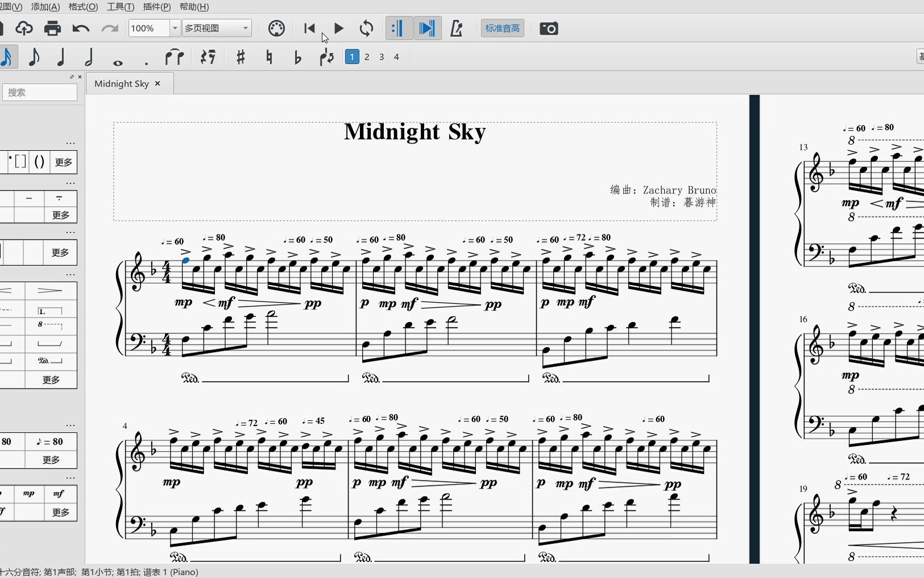Select eighth note = 80 tempo item
This screenshot has height=578, width=924.
(49, 441)
